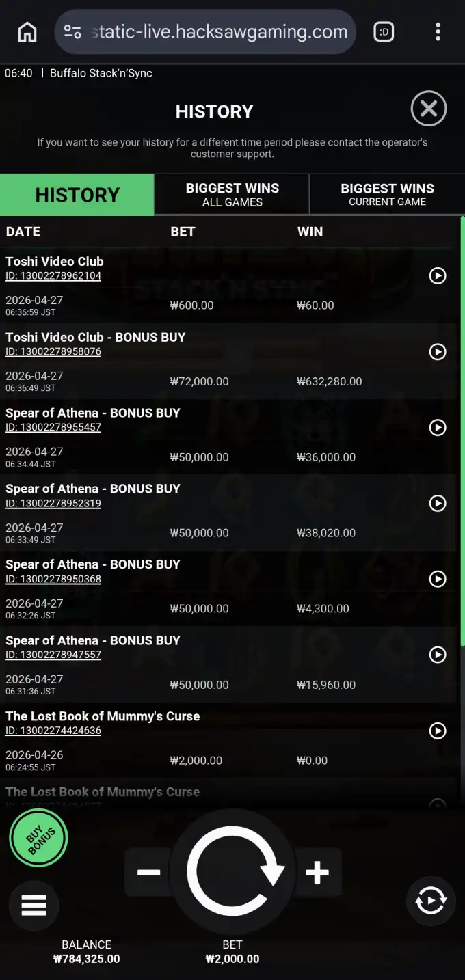Open round ID 13002278962104 link
465x980 pixels.
coord(53,276)
